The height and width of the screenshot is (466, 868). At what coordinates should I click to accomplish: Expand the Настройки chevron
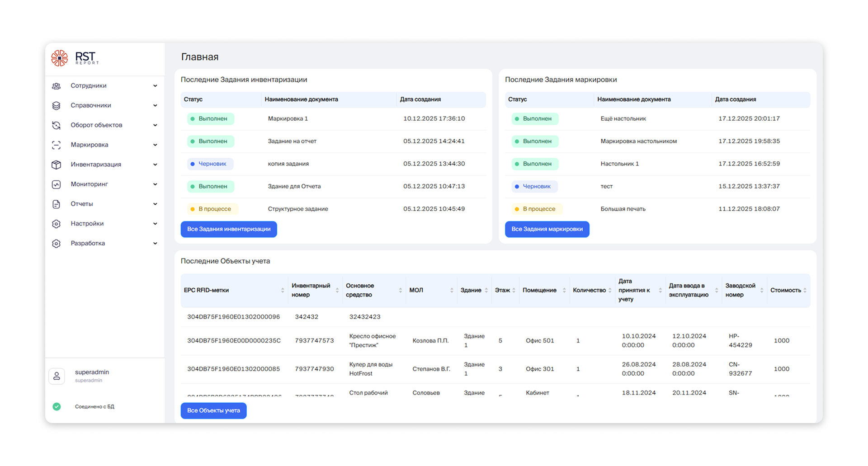[155, 224]
